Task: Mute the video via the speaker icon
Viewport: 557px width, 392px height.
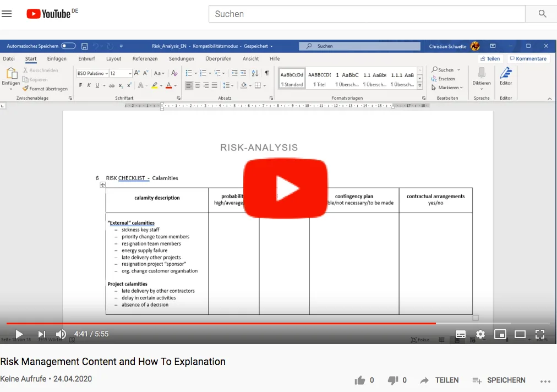Action: point(61,334)
